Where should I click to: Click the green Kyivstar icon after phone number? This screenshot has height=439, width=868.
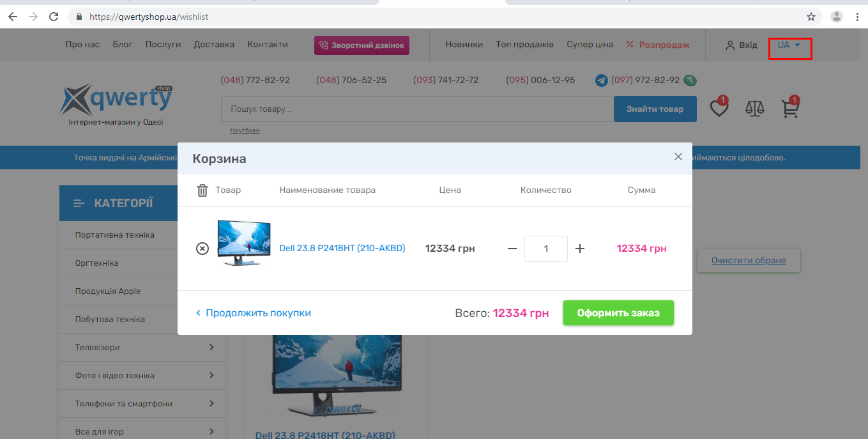point(690,81)
